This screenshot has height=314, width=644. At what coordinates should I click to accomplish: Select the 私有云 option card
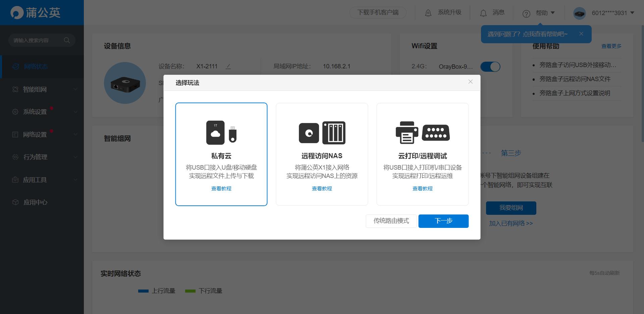pyautogui.click(x=221, y=154)
